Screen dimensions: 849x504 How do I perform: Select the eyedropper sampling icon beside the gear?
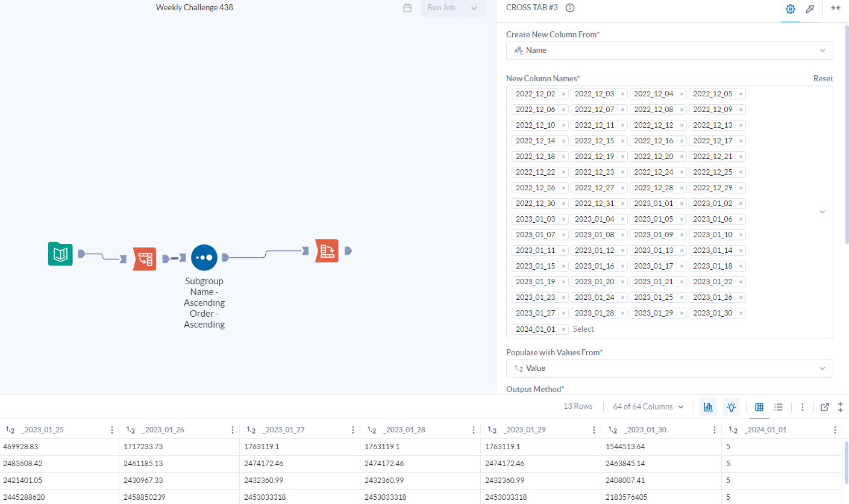point(810,8)
